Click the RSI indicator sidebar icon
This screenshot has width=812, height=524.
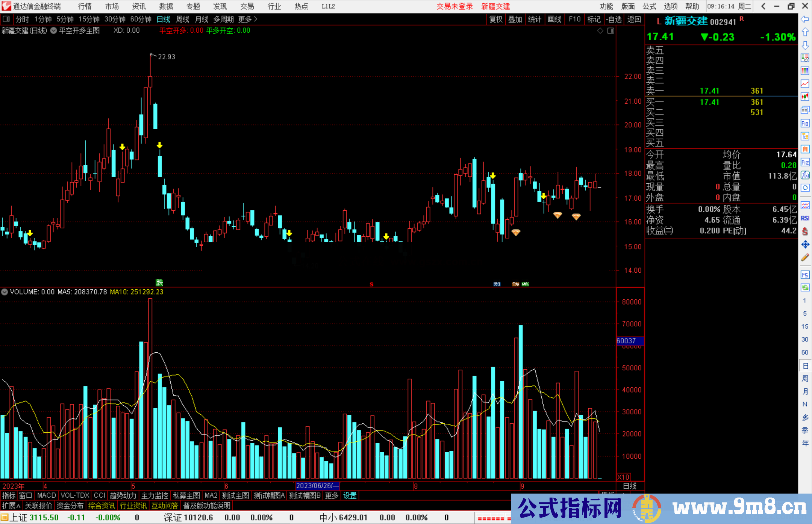pyautogui.click(x=805, y=218)
